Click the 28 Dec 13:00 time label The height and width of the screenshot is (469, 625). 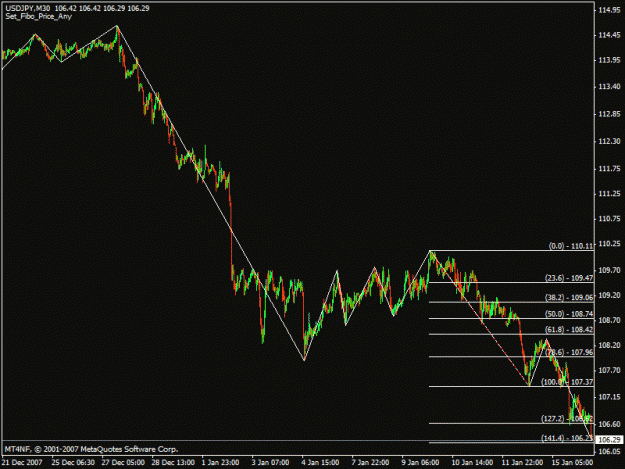173,463
